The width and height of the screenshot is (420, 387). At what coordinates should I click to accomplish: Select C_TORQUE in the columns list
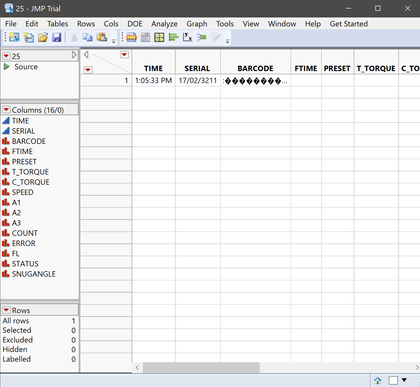(31, 182)
